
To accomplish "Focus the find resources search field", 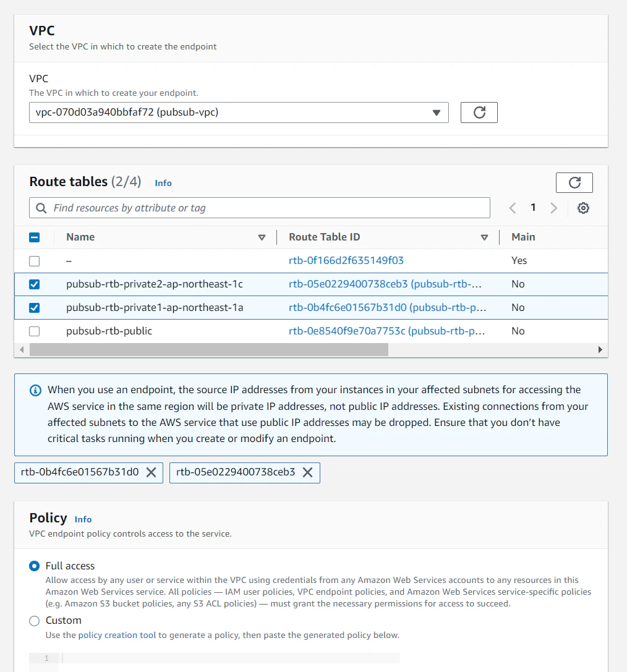I will 259,208.
